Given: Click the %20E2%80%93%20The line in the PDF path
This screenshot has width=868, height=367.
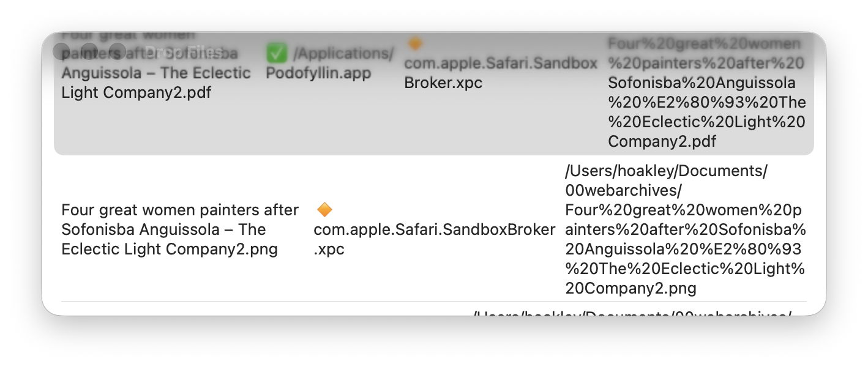Looking at the screenshot, I should pyautogui.click(x=706, y=102).
